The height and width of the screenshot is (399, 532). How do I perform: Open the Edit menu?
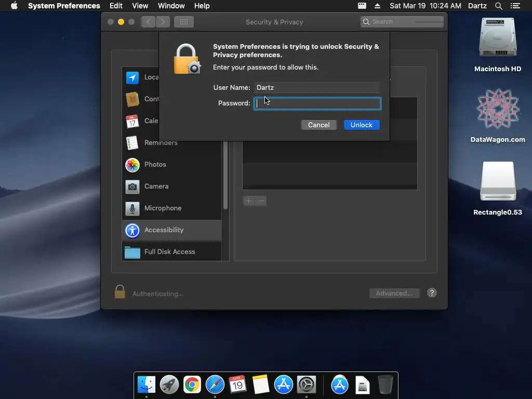pyautogui.click(x=116, y=6)
